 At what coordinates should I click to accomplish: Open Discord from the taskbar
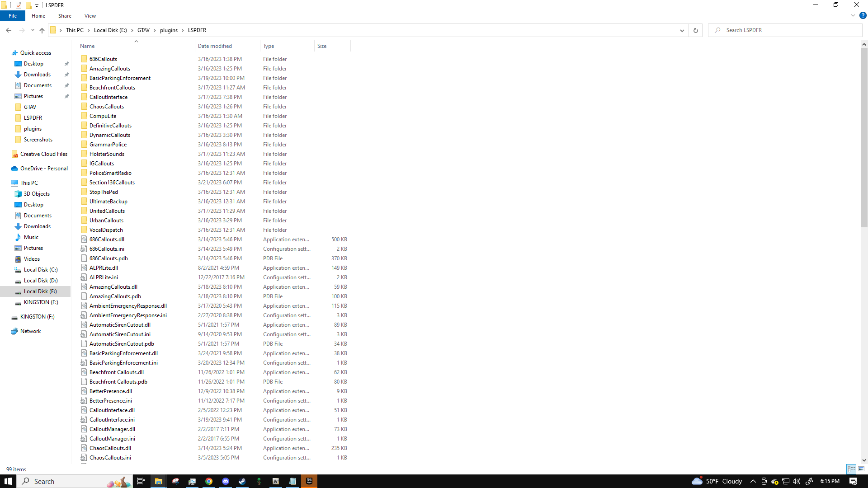226,481
